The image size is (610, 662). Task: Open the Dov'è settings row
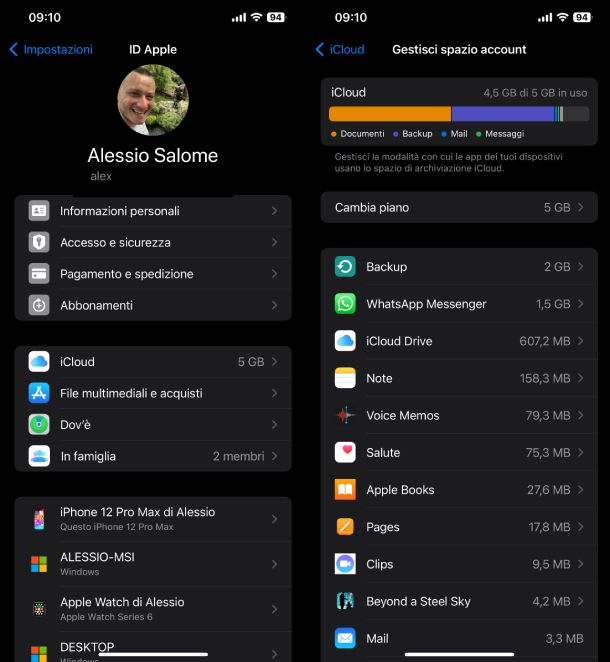153,425
